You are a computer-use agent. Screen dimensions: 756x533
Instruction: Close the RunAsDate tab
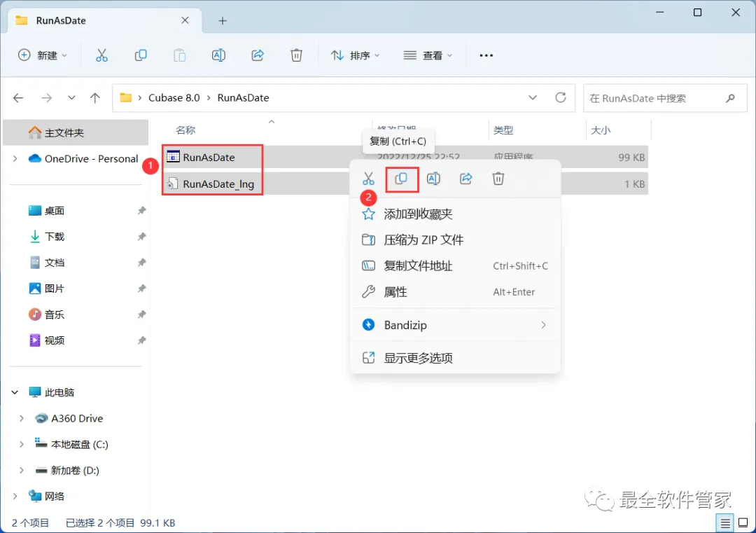[x=185, y=20]
